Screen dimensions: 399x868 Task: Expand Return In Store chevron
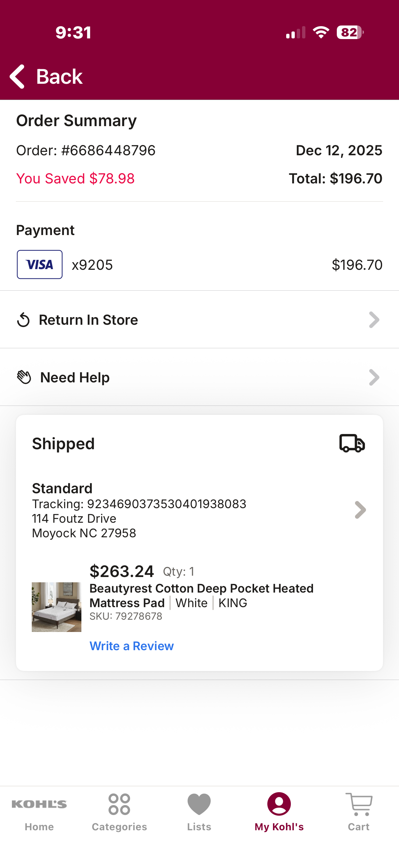tap(374, 320)
